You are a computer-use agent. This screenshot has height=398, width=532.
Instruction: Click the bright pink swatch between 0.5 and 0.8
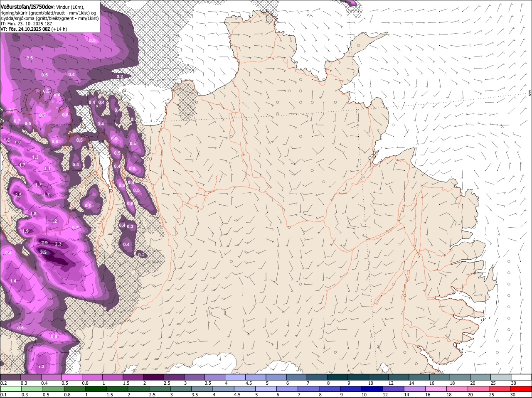[x=71, y=377]
